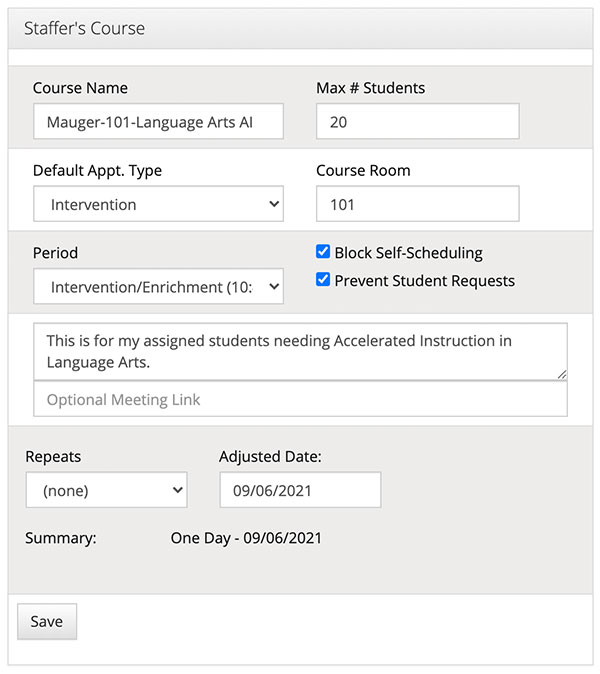Open the Repeats dropdown
The width and height of the screenshot is (600, 674).
click(x=106, y=490)
